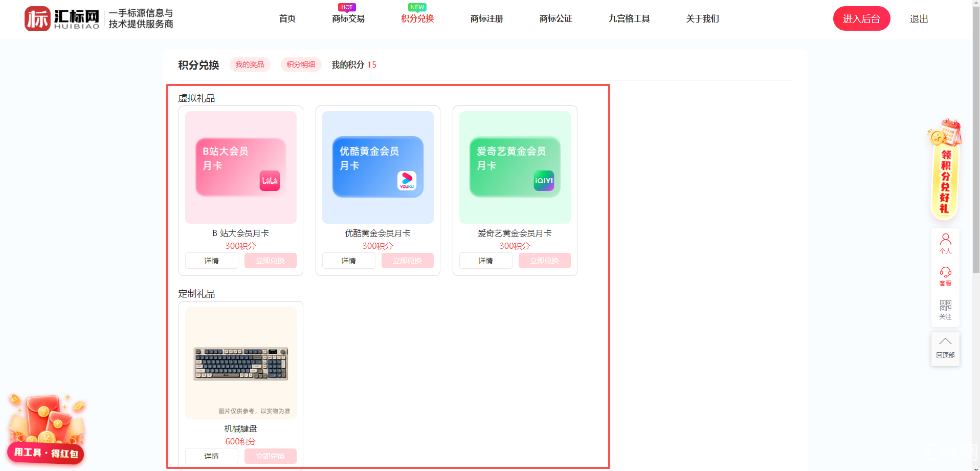Open 关于我们 page

(702, 19)
